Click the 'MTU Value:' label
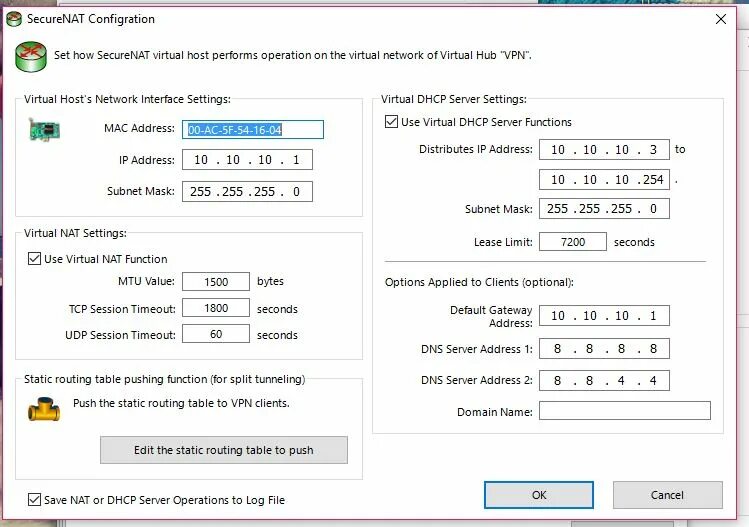Screen dimensions: 749x527 [x=146, y=281]
